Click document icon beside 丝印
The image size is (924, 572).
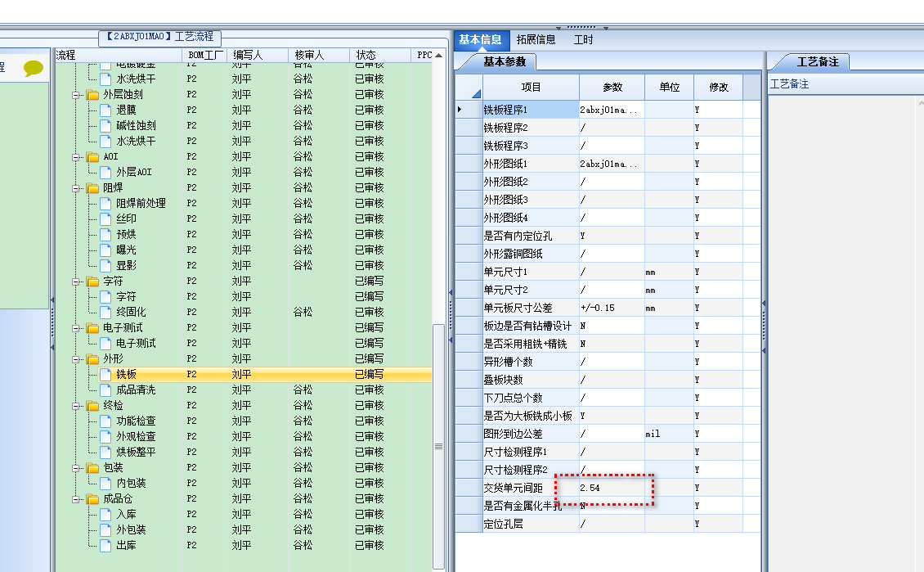pyautogui.click(x=105, y=218)
